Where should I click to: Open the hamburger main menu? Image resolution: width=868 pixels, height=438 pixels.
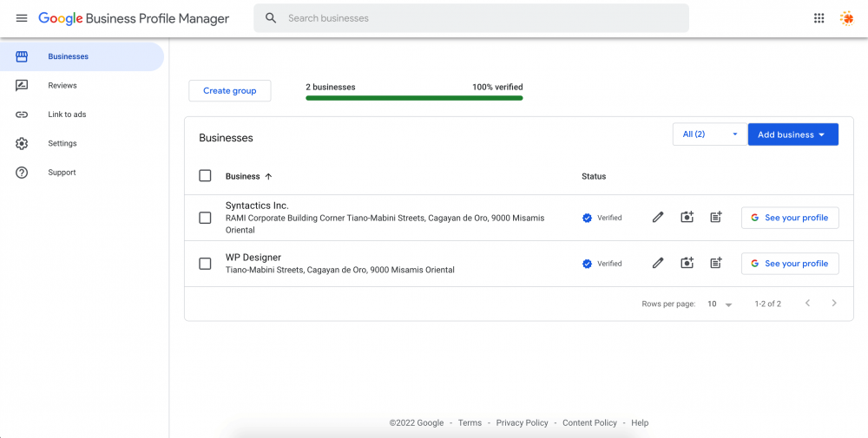22,18
